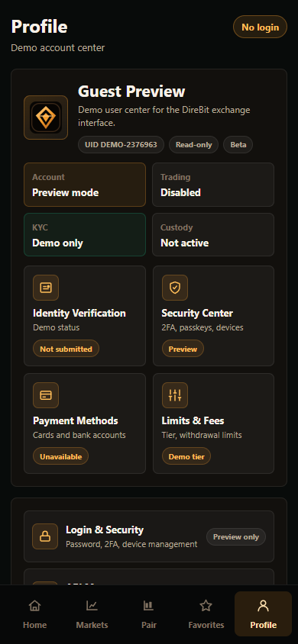Click the Payment Methods card icon
298x644 pixels.
click(x=46, y=395)
